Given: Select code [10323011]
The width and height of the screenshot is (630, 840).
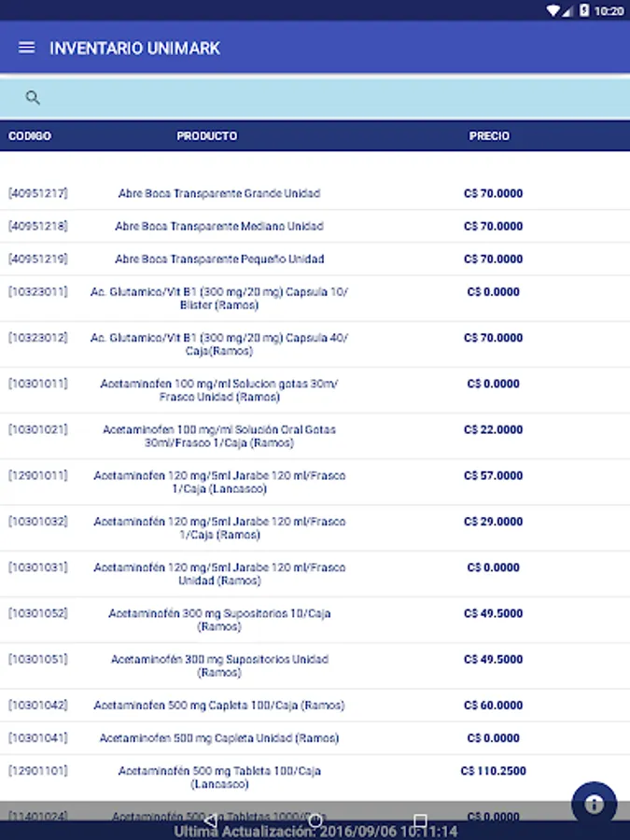Looking at the screenshot, I should [x=38, y=292].
